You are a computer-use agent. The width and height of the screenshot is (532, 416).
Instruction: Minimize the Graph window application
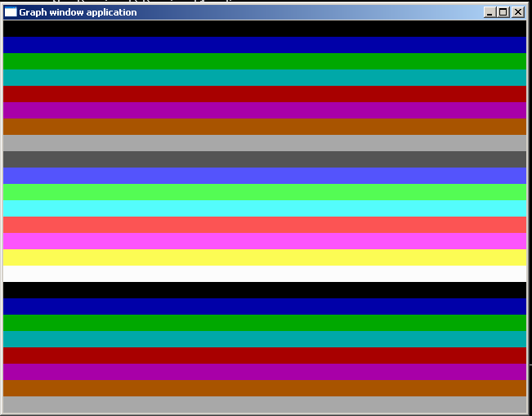[490, 12]
